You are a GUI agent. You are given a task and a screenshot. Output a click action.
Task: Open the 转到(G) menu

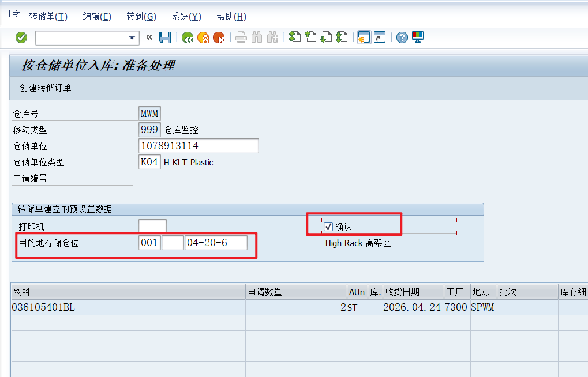click(141, 17)
